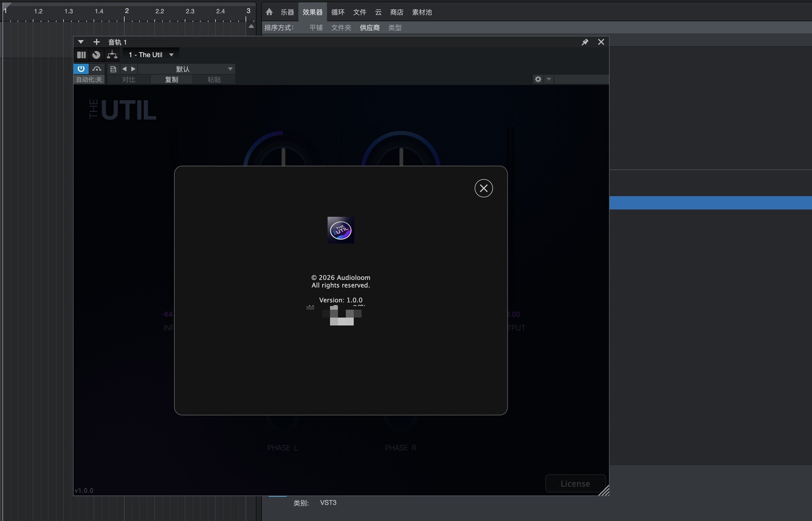The width and height of the screenshot is (812, 521).
Task: Load next preset with right arrow
Action: tap(133, 69)
